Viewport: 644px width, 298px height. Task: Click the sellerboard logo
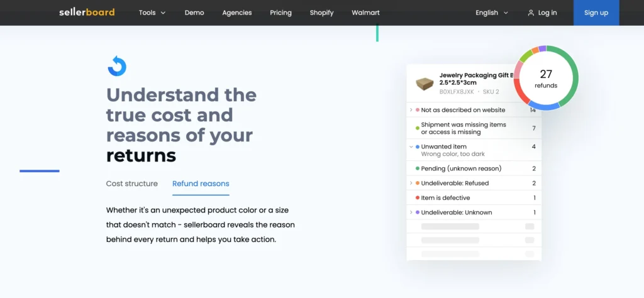click(87, 13)
